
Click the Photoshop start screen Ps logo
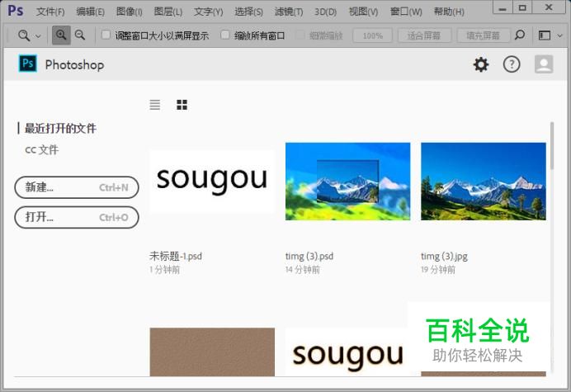pos(28,64)
